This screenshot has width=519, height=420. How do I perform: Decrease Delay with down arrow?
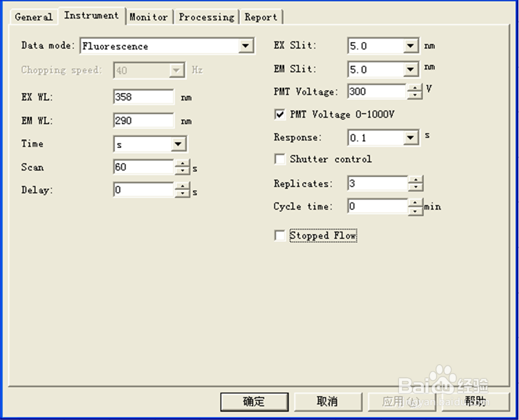(x=183, y=193)
